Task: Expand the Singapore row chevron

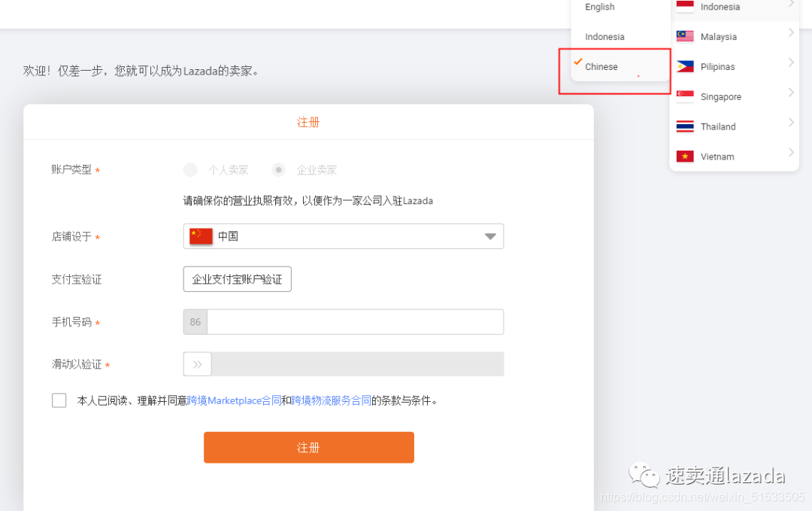Action: [x=791, y=93]
